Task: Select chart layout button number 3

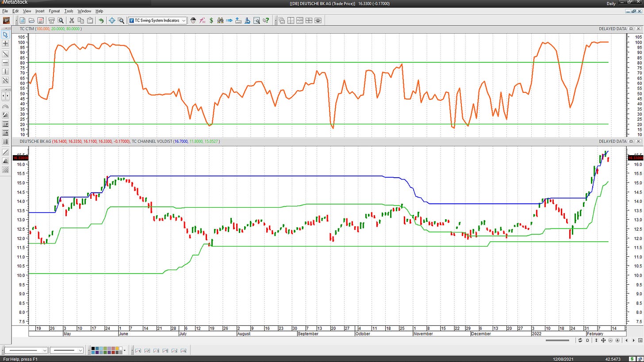Action: pyautogui.click(x=156, y=351)
